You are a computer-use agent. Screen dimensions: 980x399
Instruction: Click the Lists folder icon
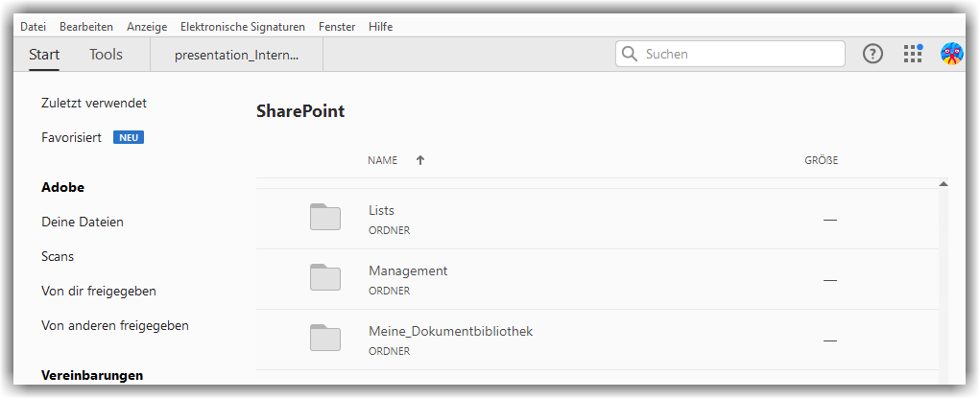[x=325, y=218]
